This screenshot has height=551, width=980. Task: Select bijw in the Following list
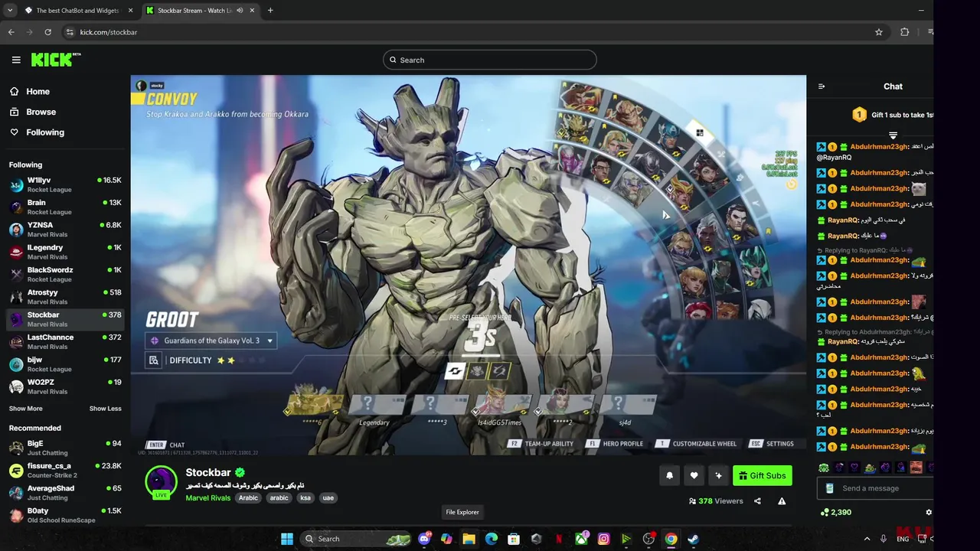(x=65, y=364)
